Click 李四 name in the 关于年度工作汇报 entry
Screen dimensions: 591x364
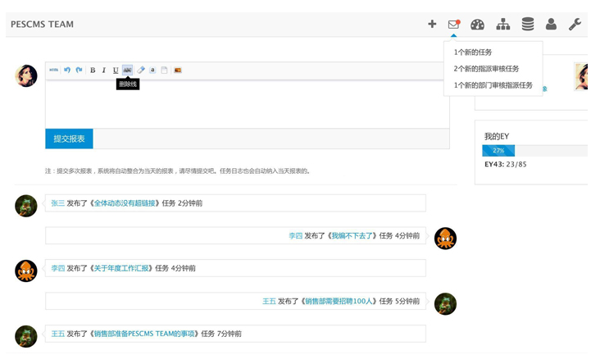(58, 268)
